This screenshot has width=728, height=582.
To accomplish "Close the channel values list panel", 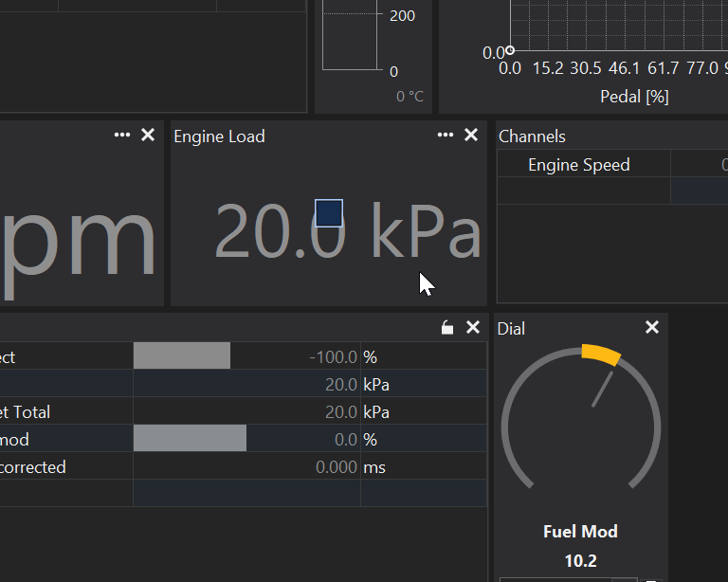I will coord(473,328).
